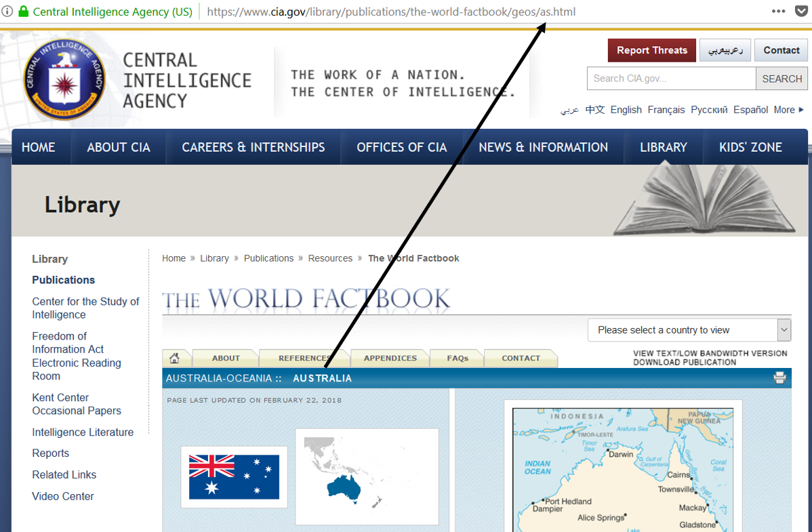This screenshot has width=812, height=532.
Task: Click DOWNLOAD PUBLICATION link
Action: point(684,362)
